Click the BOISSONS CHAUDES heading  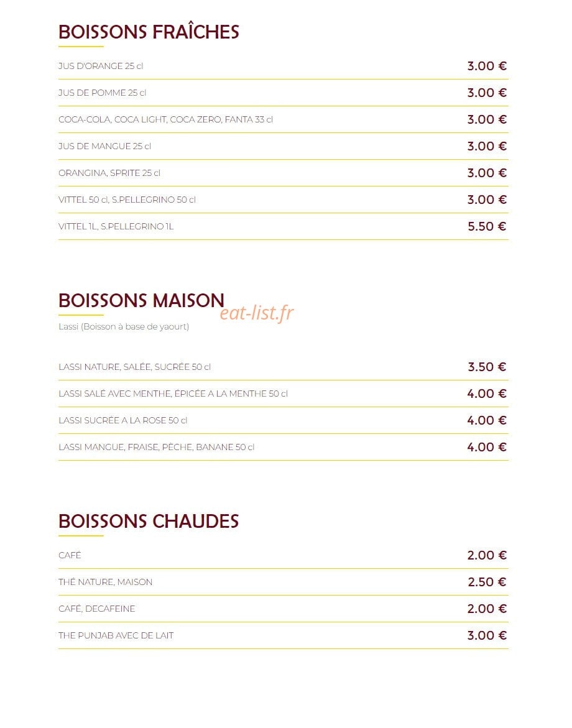(149, 522)
